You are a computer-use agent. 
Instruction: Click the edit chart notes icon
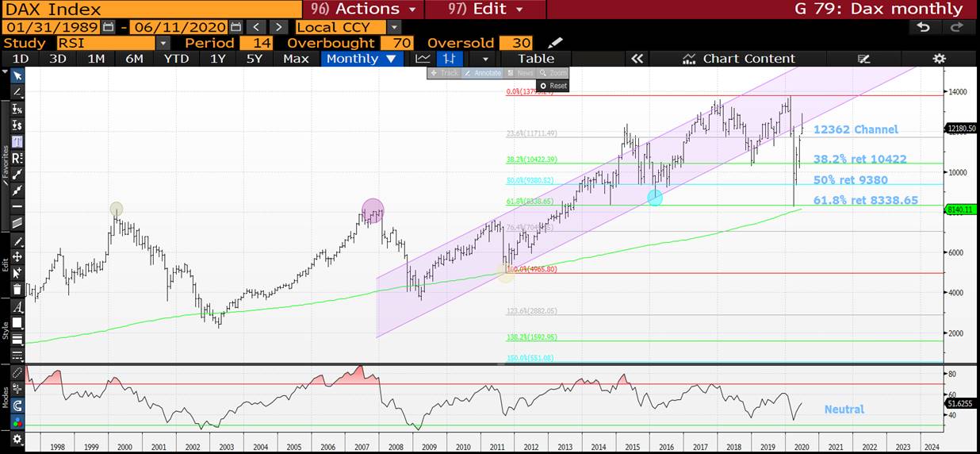863,59
